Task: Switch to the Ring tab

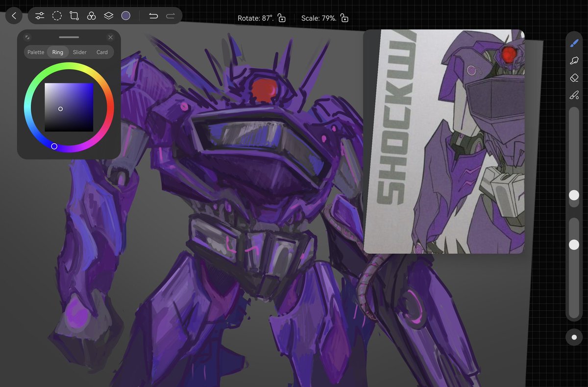Action: 58,52
